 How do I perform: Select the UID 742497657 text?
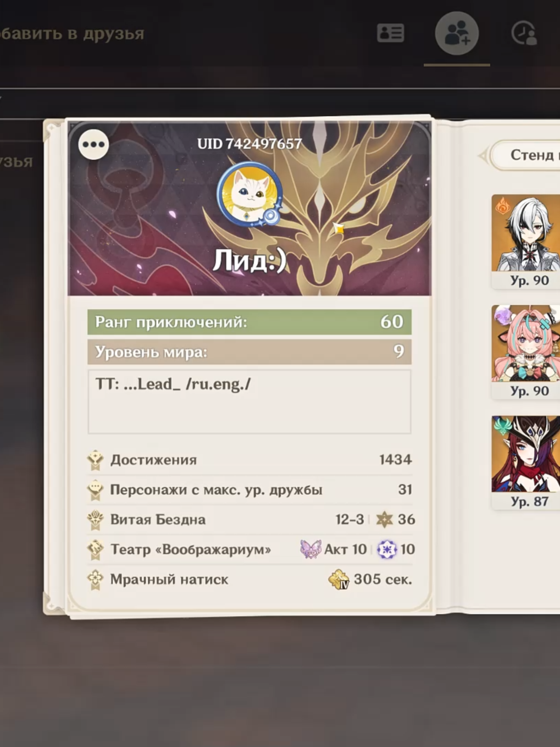(249, 144)
